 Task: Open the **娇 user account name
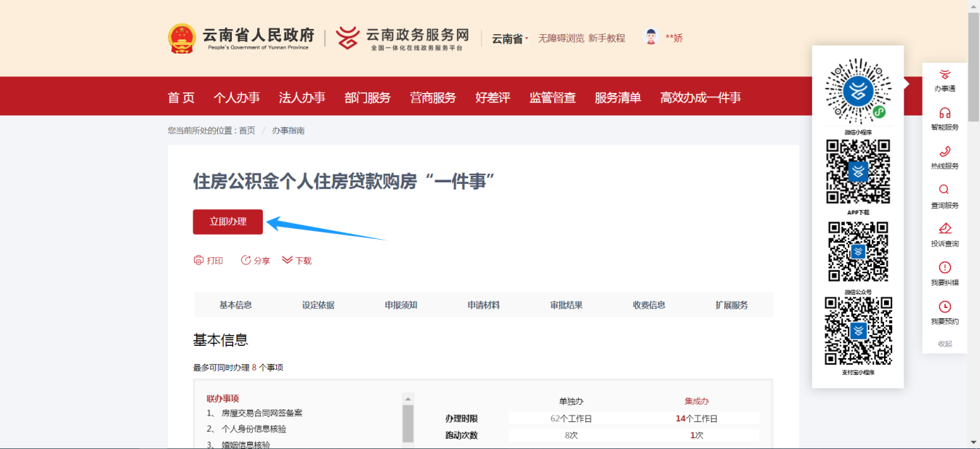point(674,38)
